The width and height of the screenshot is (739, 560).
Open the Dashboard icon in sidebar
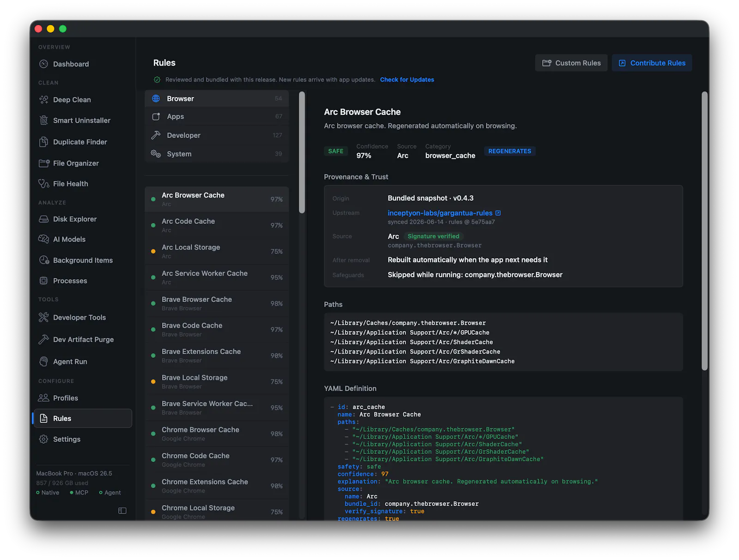44,64
